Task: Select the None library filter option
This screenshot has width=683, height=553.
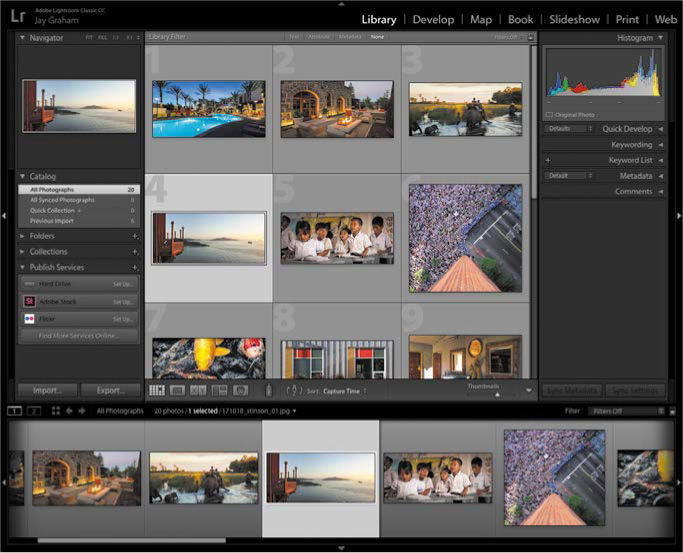Action: tap(377, 37)
